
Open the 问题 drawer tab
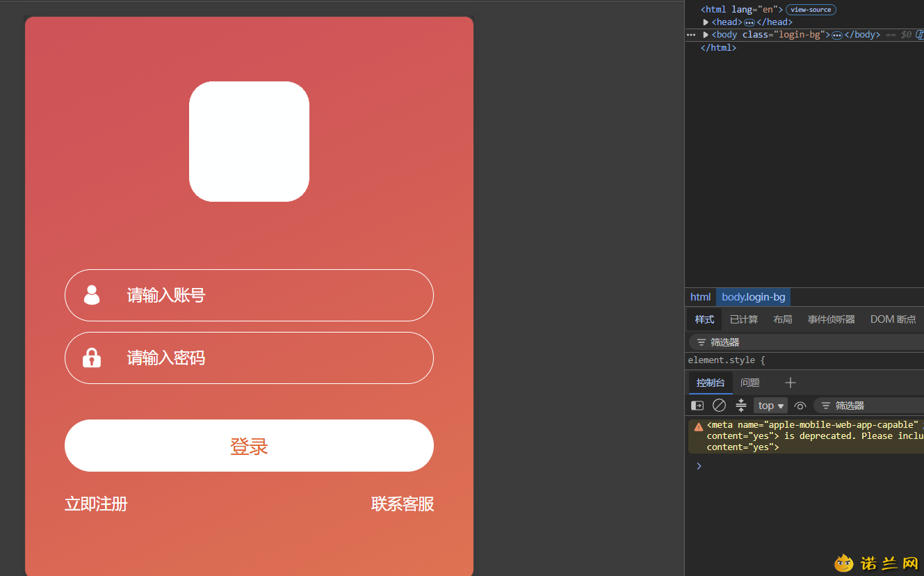(x=750, y=383)
